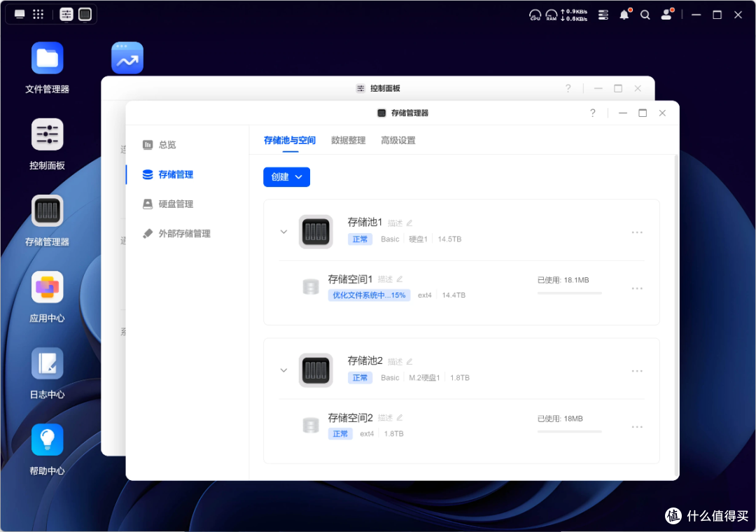Click the 控制面板 window title bar
Image resolution: width=756 pixels, height=532 pixels.
(x=377, y=88)
